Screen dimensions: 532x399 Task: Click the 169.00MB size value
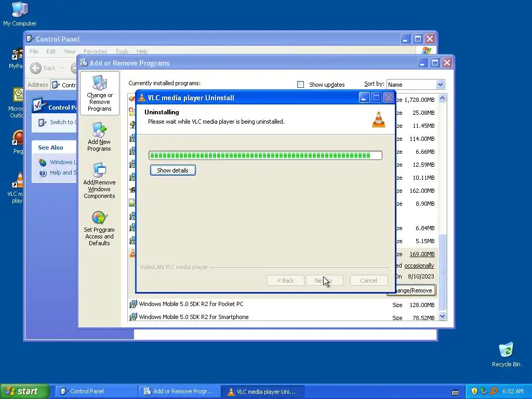tap(422, 254)
